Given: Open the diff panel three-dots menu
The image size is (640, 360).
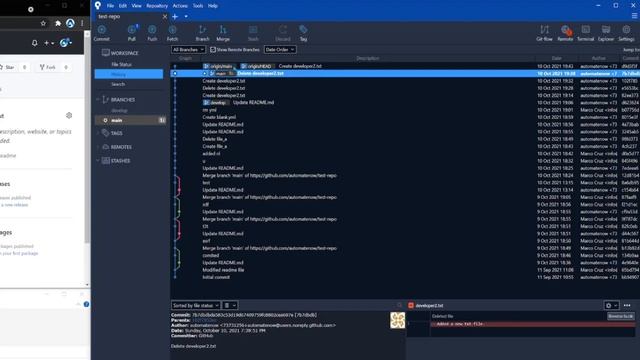Looking at the screenshot, I should tap(627, 305).
